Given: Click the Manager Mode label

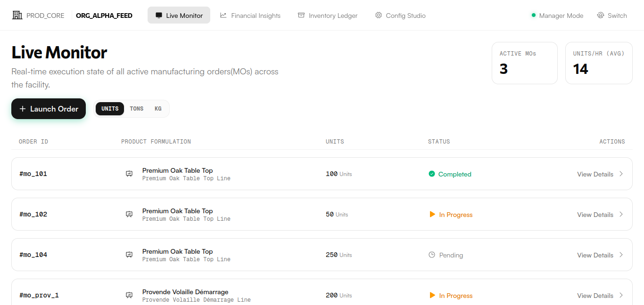Looking at the screenshot, I should [561, 16].
